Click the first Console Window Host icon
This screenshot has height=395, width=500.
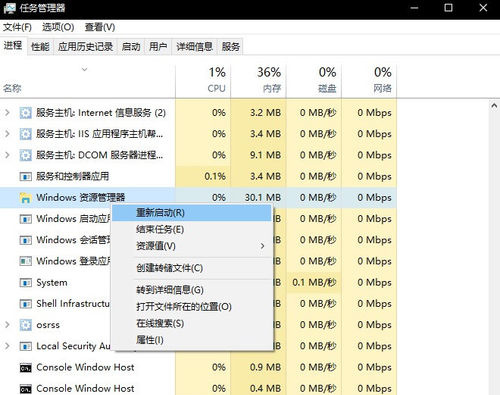click(x=26, y=368)
